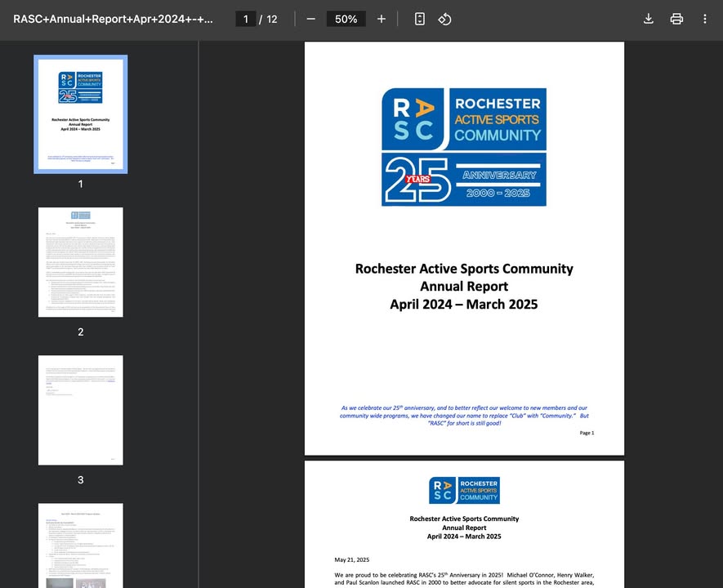Click the total page count 12
Image resolution: width=723 pixels, height=588 pixels.
[272, 20]
